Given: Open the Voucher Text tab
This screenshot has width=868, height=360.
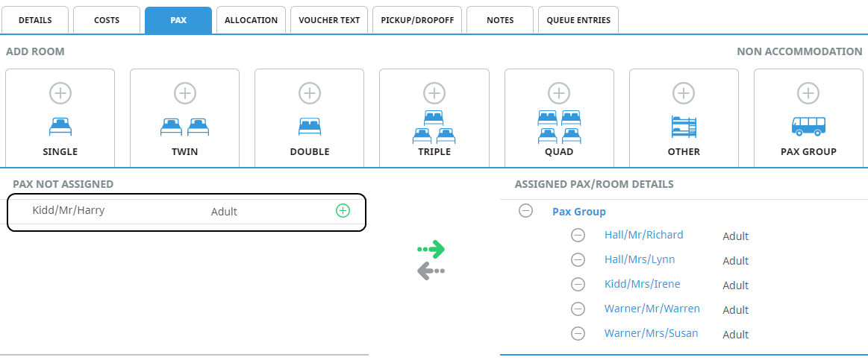Looking at the screenshot, I should pyautogui.click(x=329, y=20).
